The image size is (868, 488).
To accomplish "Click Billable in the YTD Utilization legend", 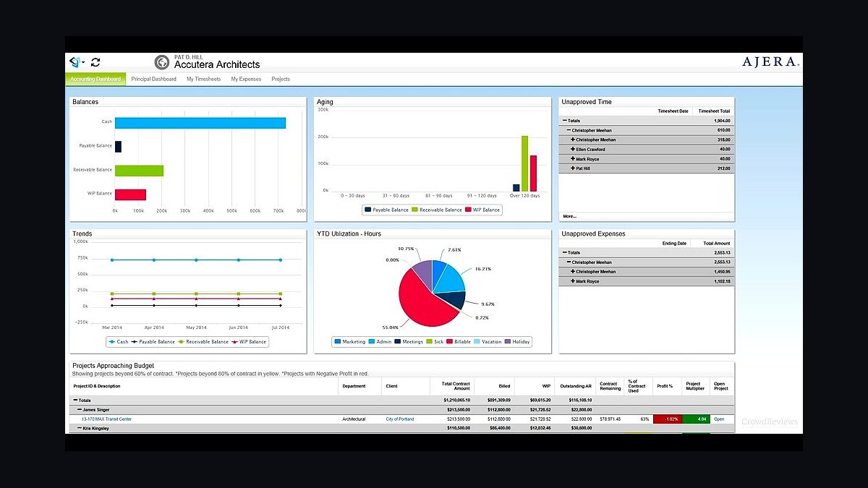I will (459, 341).
